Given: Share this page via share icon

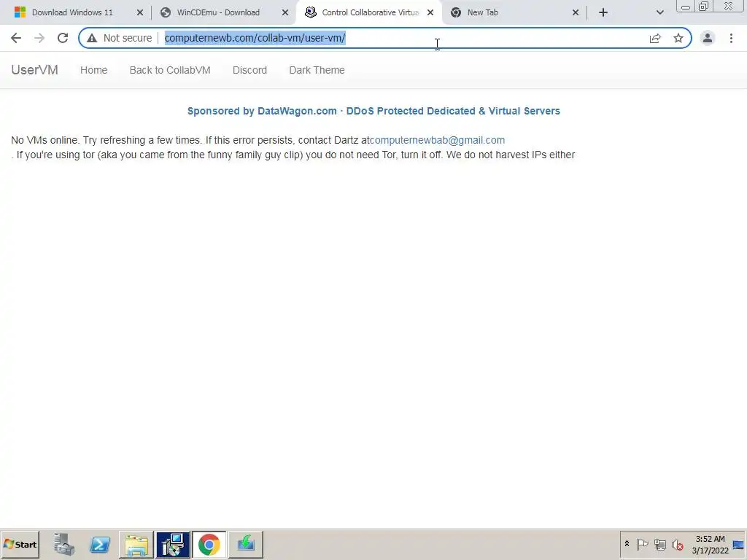Looking at the screenshot, I should click(655, 38).
